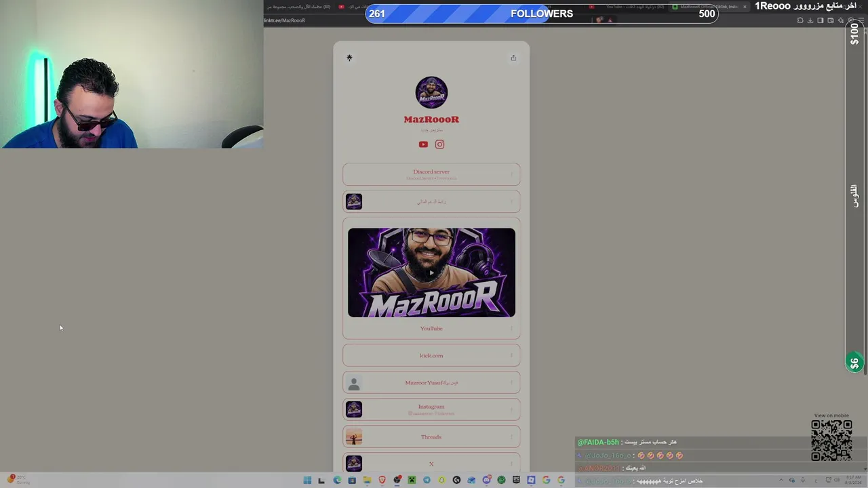Open three-dot menu on Instagram card

(512, 409)
